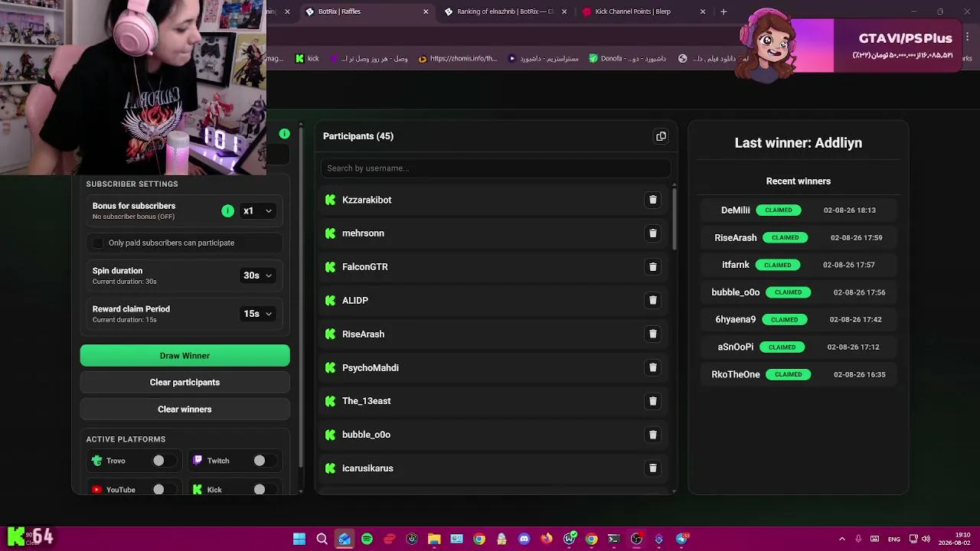Copy the participants list
Viewport: 980px width, 551px height.
click(x=661, y=136)
